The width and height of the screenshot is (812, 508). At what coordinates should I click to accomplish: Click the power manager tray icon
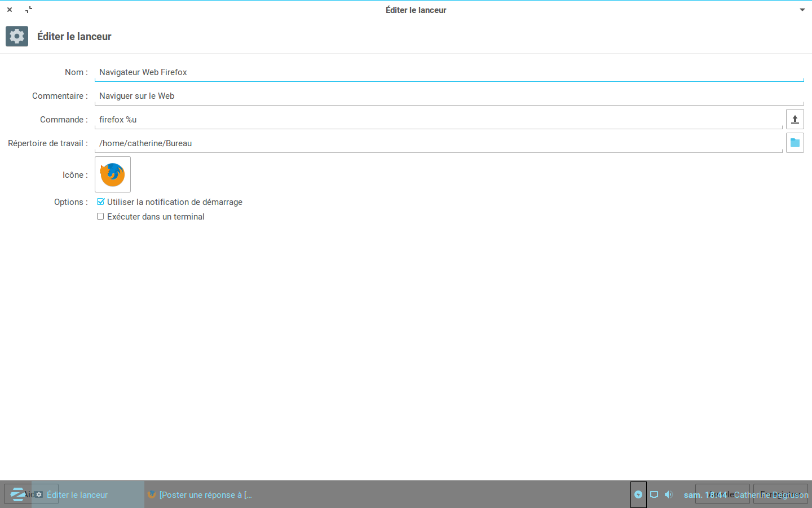tap(638, 494)
